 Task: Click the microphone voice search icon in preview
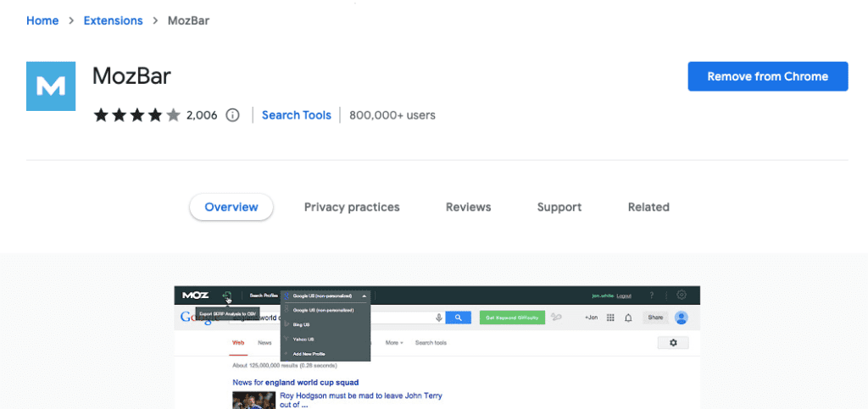pos(439,318)
